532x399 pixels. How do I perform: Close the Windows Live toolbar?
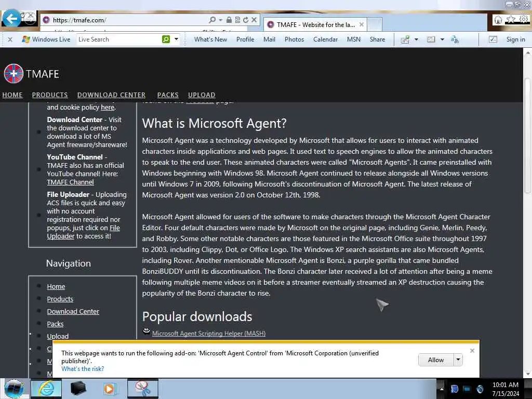tap(10, 39)
